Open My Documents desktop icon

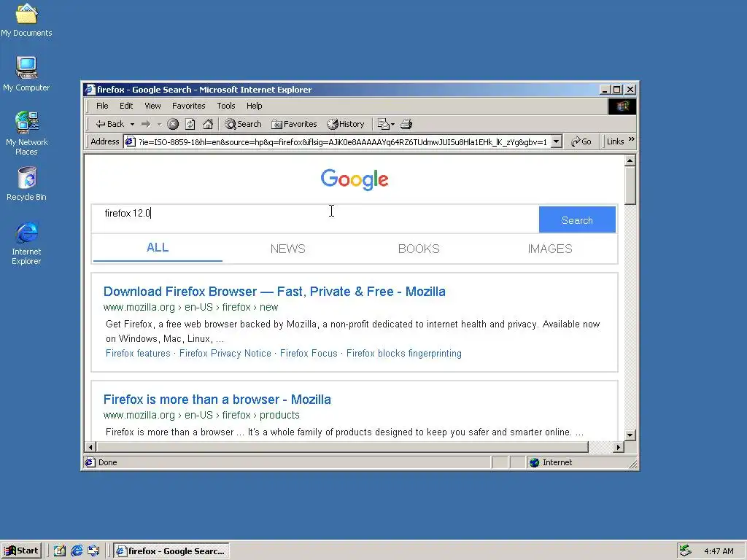26,20
